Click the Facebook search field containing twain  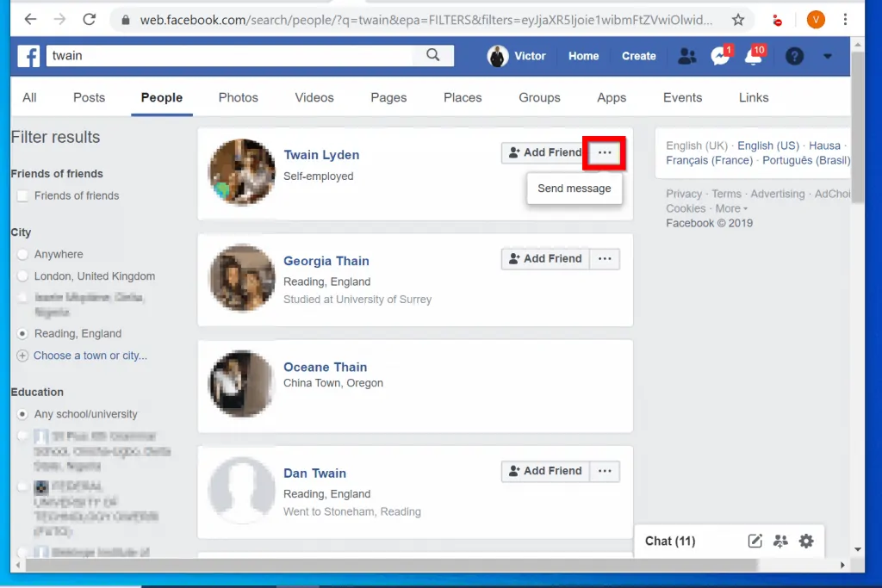(231, 56)
